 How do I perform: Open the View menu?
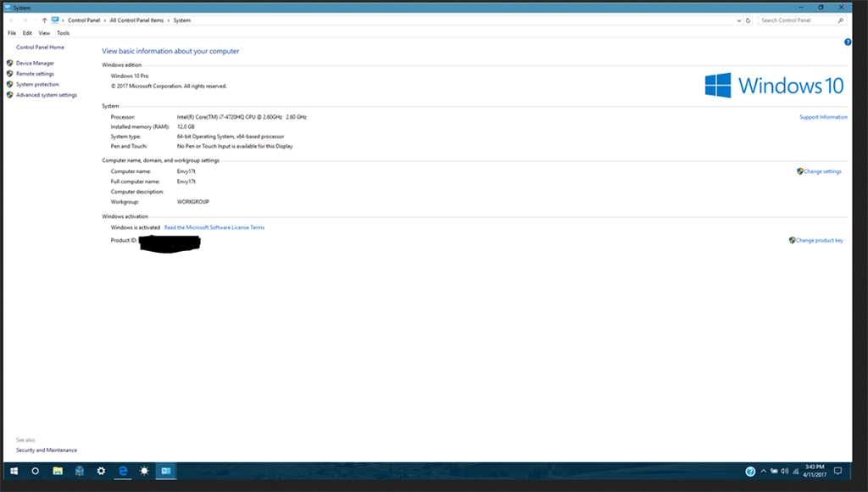tap(44, 33)
